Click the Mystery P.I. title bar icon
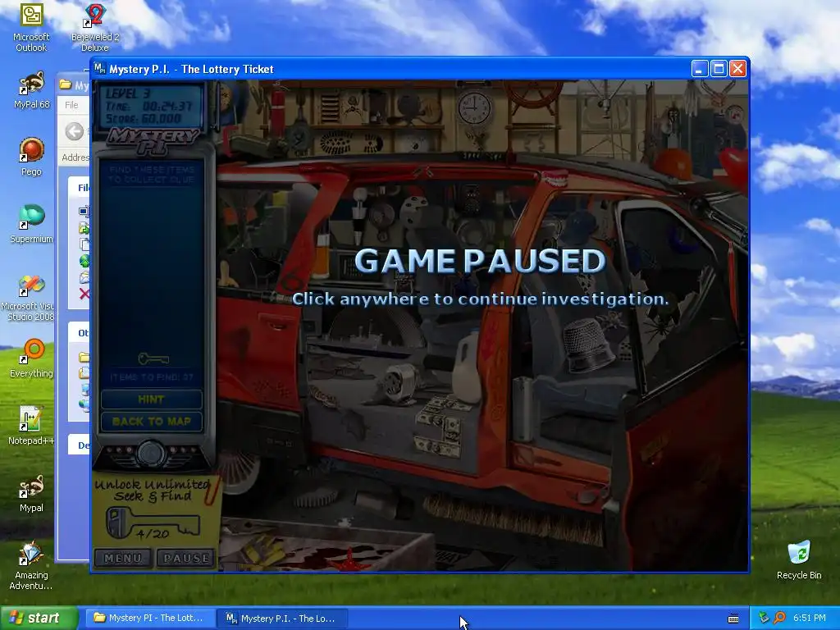Image resolution: width=840 pixels, height=630 pixels. point(99,69)
